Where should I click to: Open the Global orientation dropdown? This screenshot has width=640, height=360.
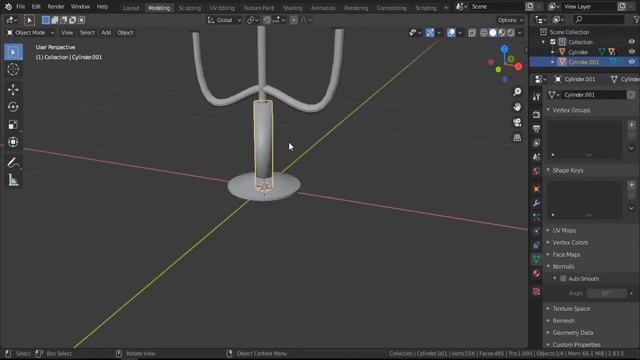(x=224, y=20)
